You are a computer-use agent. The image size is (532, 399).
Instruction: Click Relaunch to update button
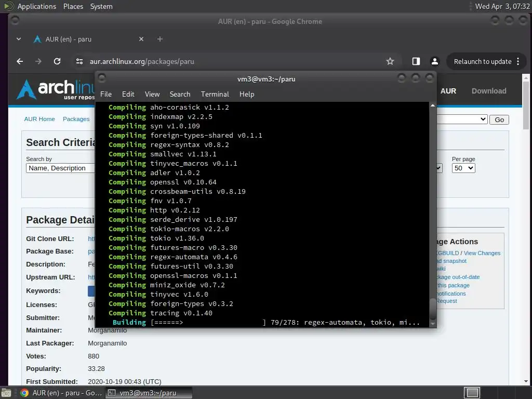tap(483, 61)
